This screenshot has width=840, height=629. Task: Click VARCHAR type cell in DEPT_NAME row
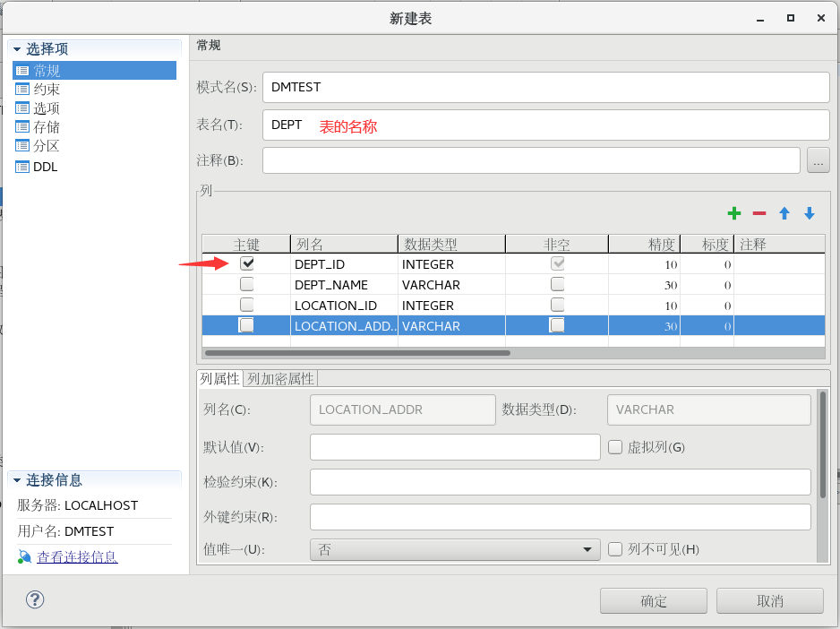tap(451, 285)
